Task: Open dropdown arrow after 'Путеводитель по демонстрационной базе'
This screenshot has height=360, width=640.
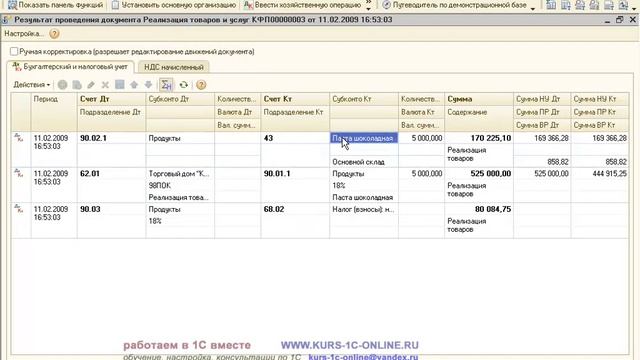Action: (x=533, y=8)
